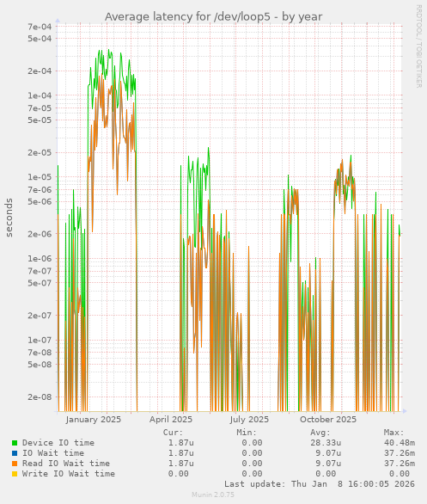427x504 pixels.
Task: Click the 7e-04 y-axis tick label
Action: (40, 27)
